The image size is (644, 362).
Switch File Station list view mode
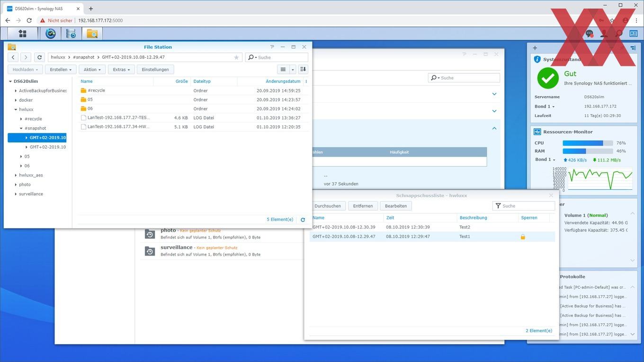click(283, 70)
